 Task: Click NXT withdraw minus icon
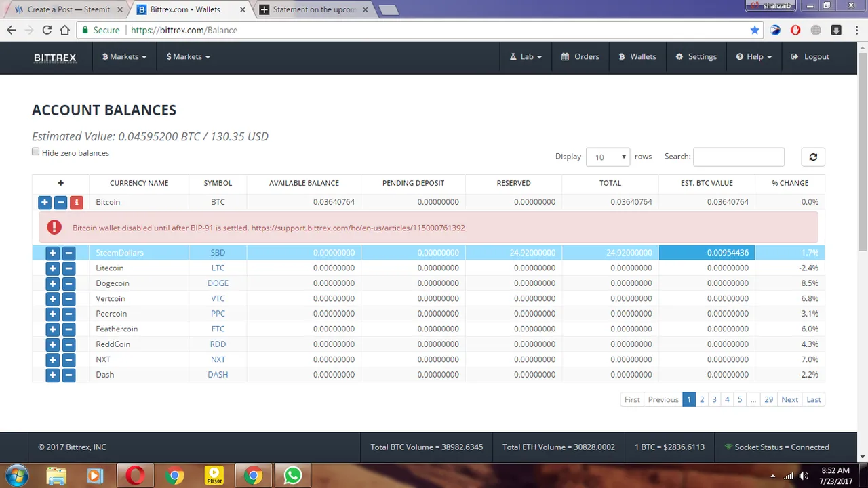(68, 359)
